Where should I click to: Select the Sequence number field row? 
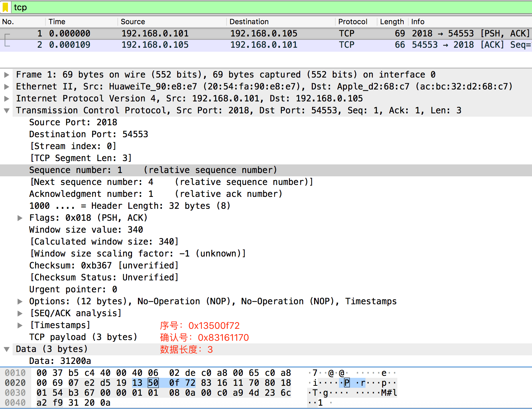point(153,170)
